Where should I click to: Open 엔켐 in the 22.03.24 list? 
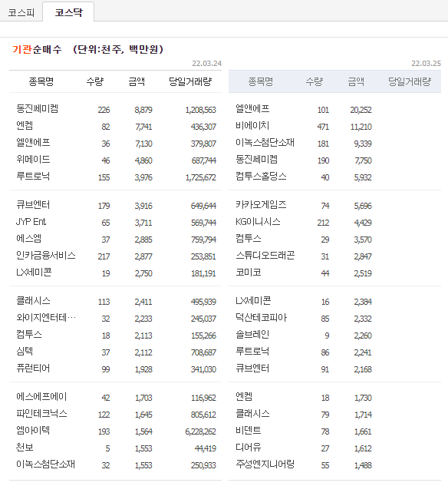(x=25, y=125)
